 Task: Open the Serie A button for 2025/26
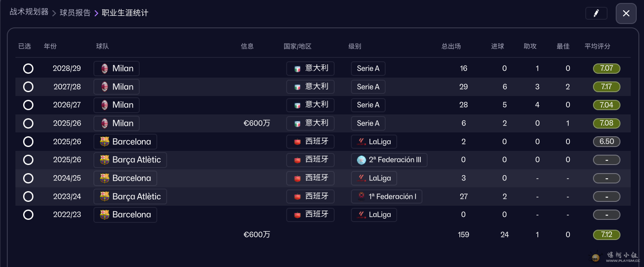[368, 123]
